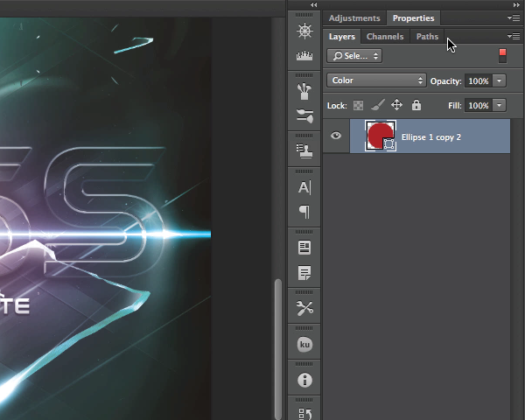Toggle the lock all padlock icon
The height and width of the screenshot is (420, 525).
pyautogui.click(x=416, y=105)
